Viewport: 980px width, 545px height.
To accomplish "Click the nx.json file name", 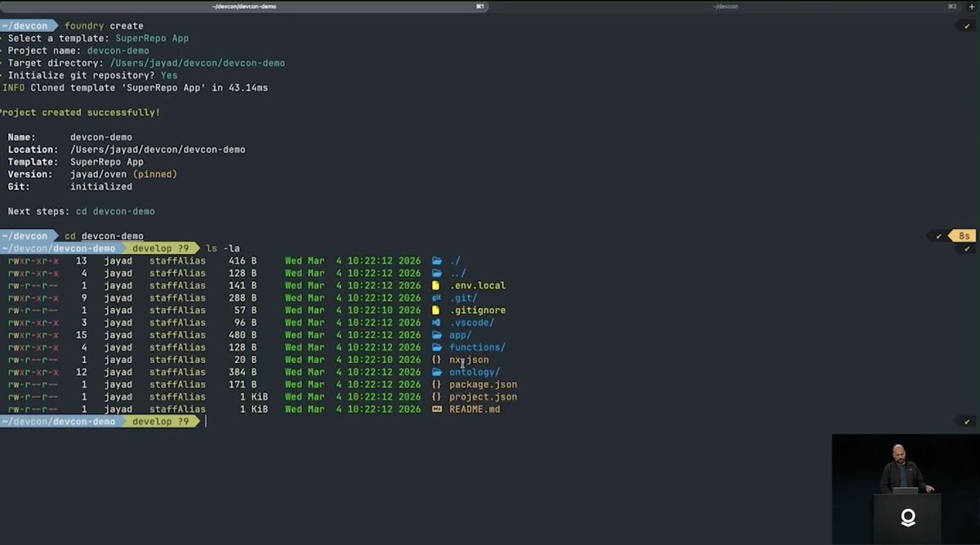I will 469,360.
